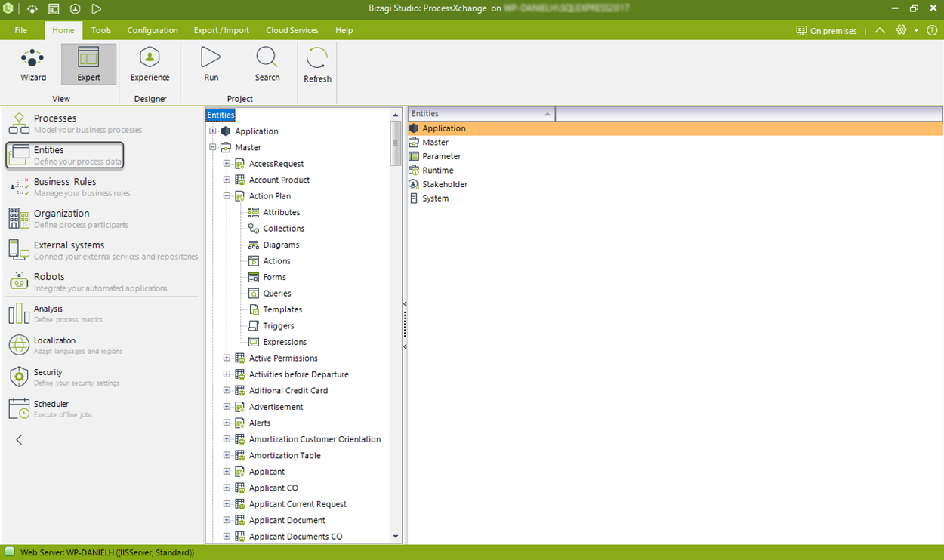Expand the Applicant node
The height and width of the screenshot is (560, 944).
pyautogui.click(x=227, y=472)
